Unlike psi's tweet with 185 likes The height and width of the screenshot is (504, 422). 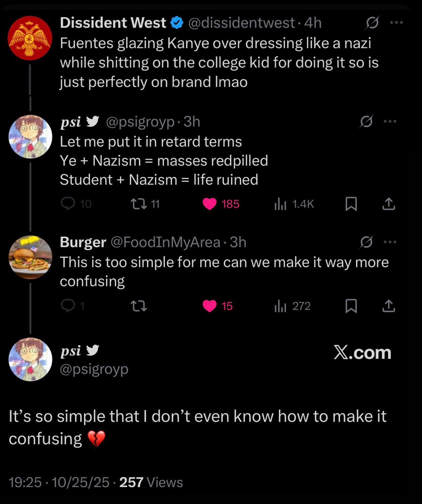pyautogui.click(x=221, y=204)
